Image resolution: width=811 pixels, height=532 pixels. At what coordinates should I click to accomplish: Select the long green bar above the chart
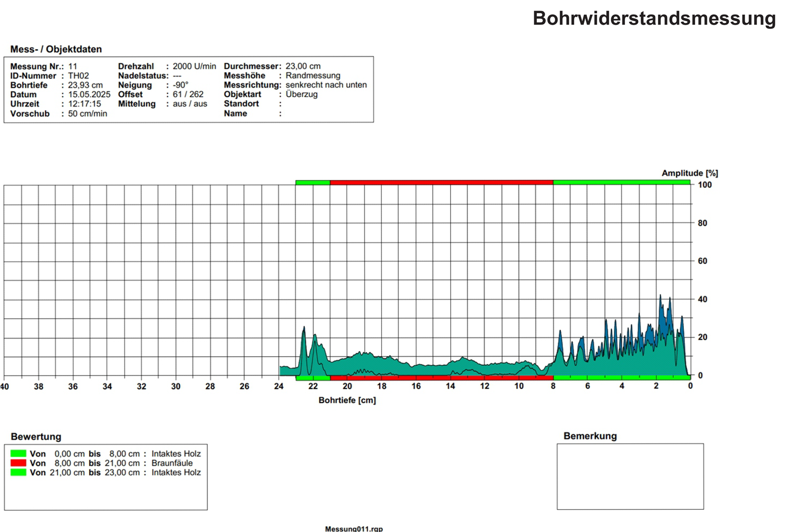(621, 182)
